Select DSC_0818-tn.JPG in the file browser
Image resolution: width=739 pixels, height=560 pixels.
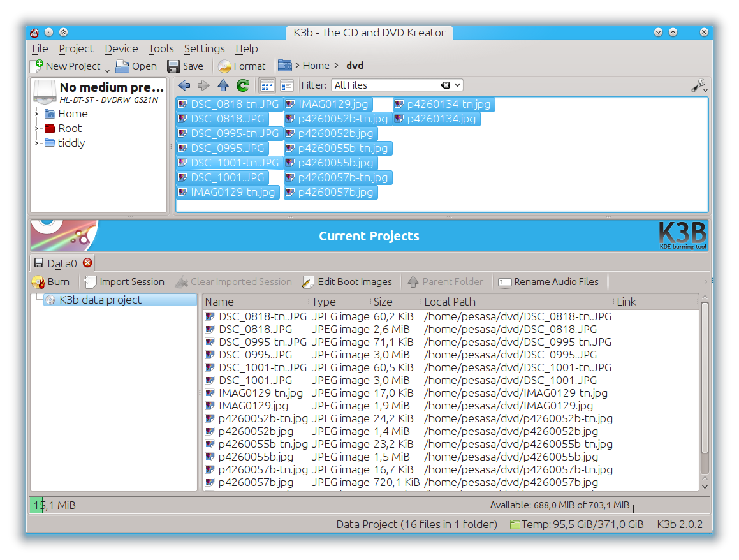228,104
